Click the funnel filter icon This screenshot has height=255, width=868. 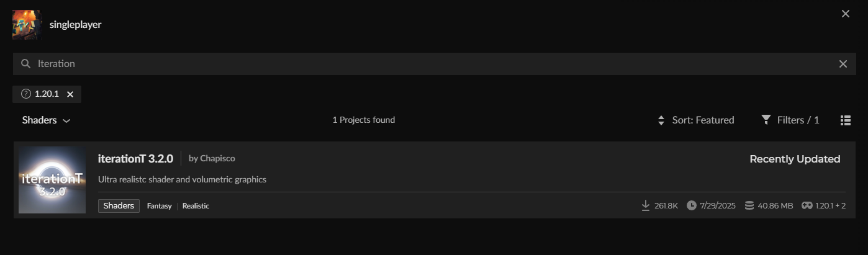766,120
